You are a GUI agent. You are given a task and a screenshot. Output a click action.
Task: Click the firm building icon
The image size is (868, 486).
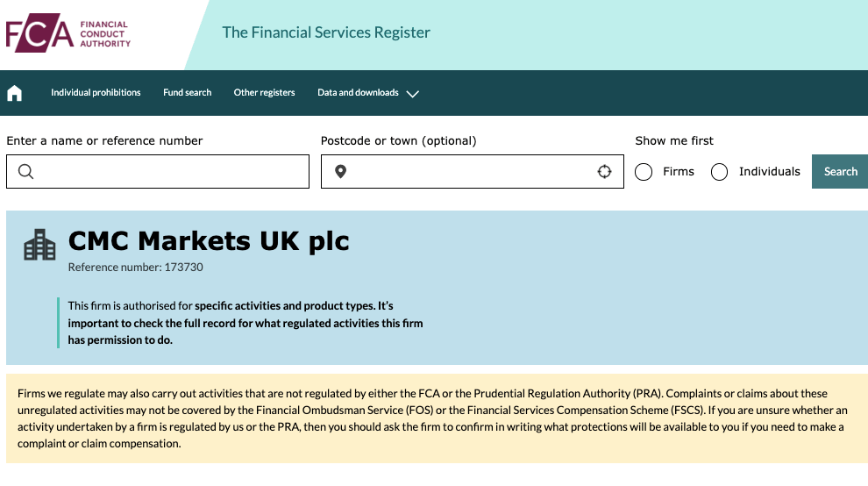point(39,245)
